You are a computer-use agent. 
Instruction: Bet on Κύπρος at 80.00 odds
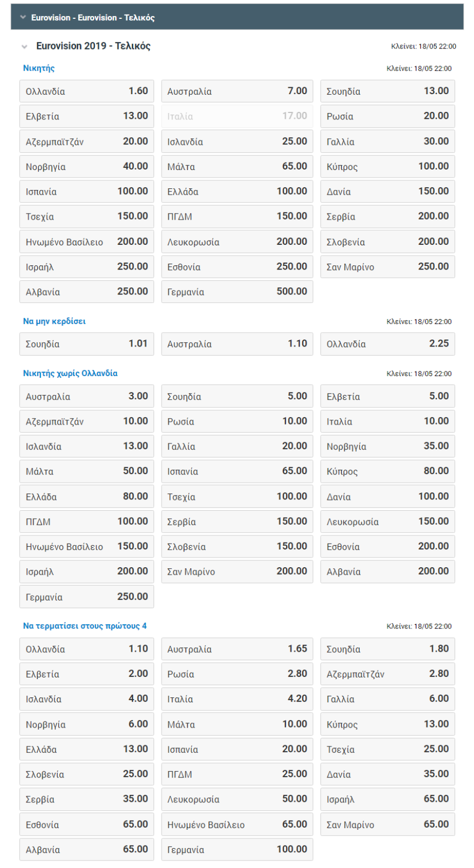[x=387, y=471]
